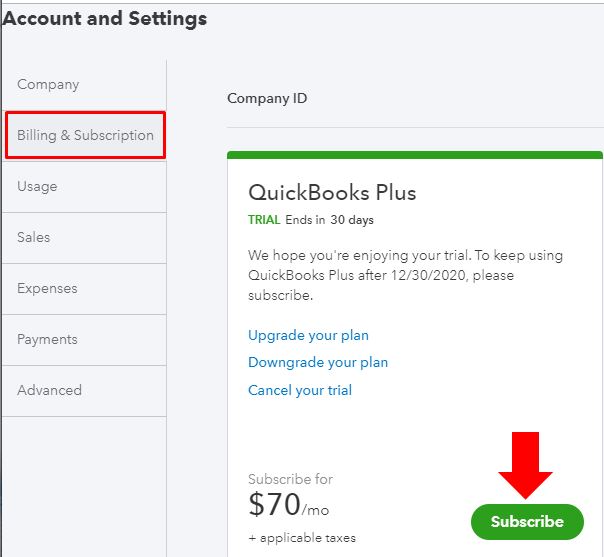Click the green Subscribe button

(527, 522)
